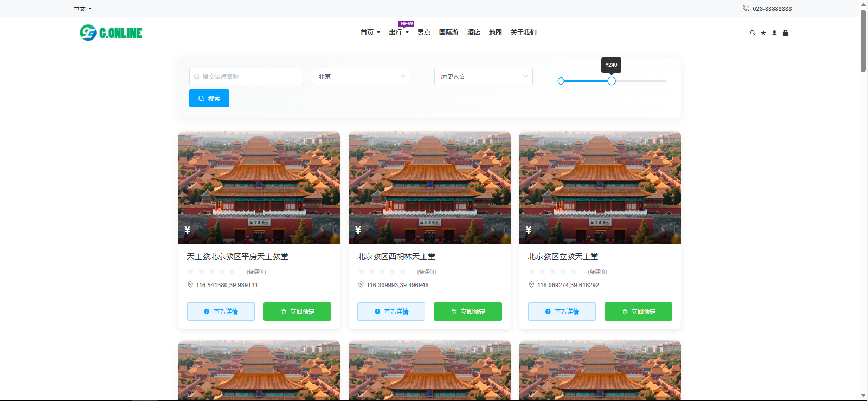Expand the 出行 menu dropdown
The height and width of the screenshot is (401, 868).
pyautogui.click(x=398, y=33)
